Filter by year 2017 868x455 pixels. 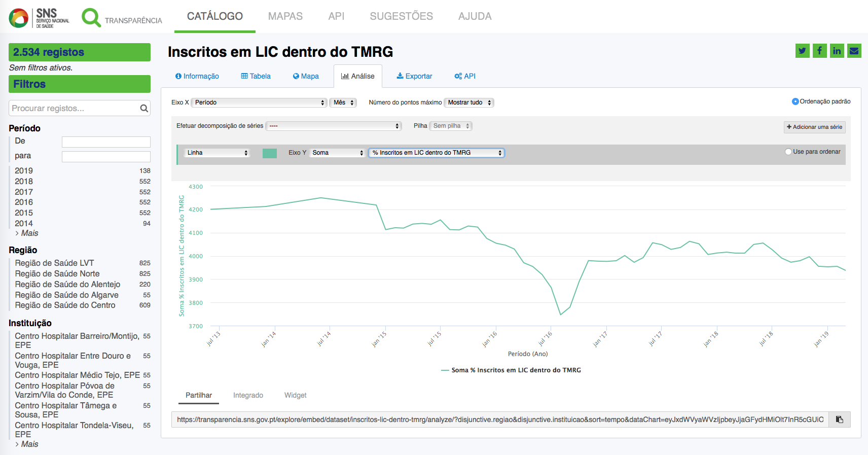tap(83, 192)
